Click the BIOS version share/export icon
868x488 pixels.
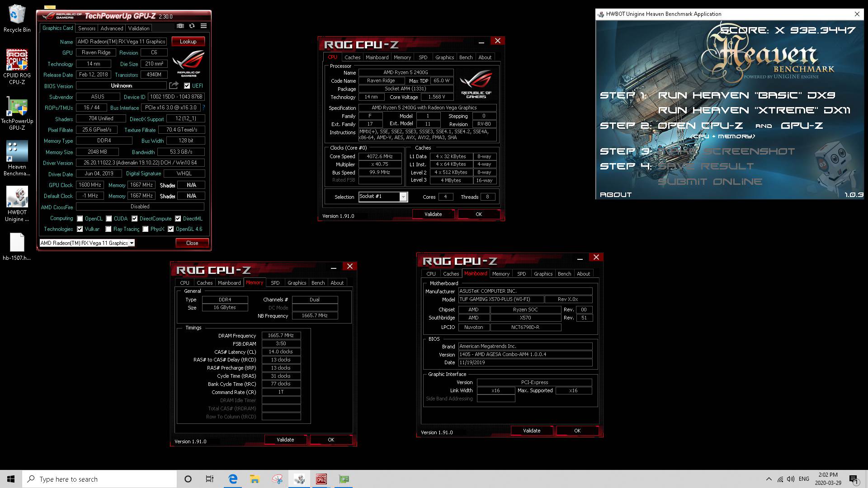point(174,85)
